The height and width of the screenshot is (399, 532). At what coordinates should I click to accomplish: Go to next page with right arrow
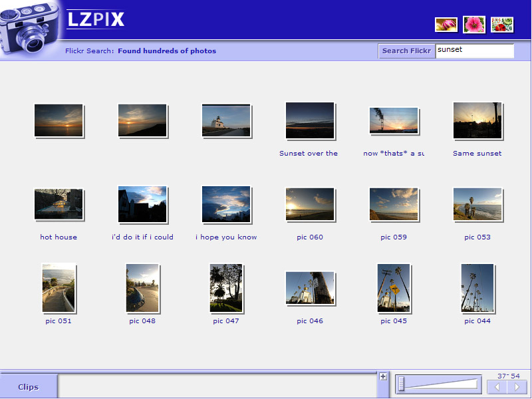517,387
